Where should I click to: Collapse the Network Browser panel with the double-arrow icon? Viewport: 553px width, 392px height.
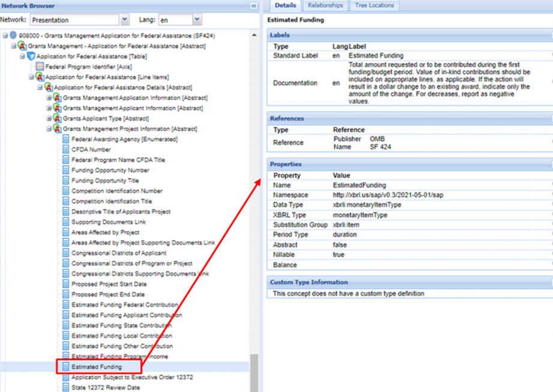(253, 5)
